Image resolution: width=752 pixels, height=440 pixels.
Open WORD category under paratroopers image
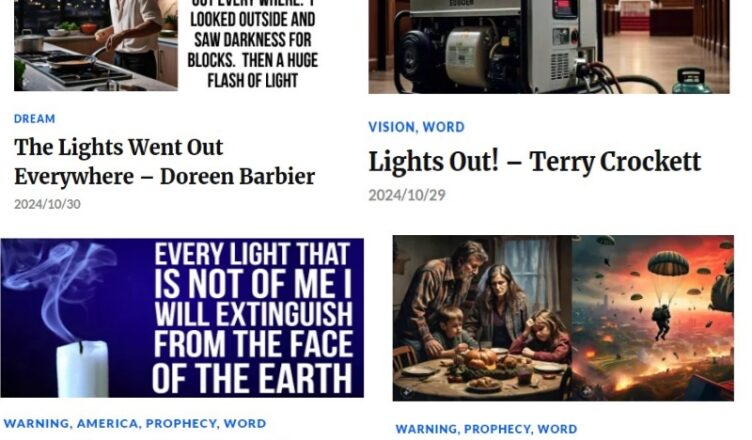(557, 428)
